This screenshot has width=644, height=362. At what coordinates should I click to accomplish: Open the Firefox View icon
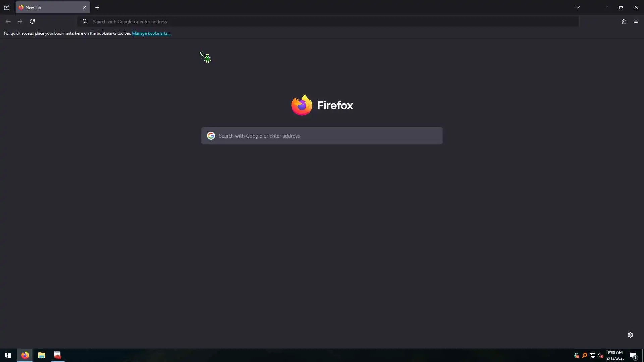(7, 7)
